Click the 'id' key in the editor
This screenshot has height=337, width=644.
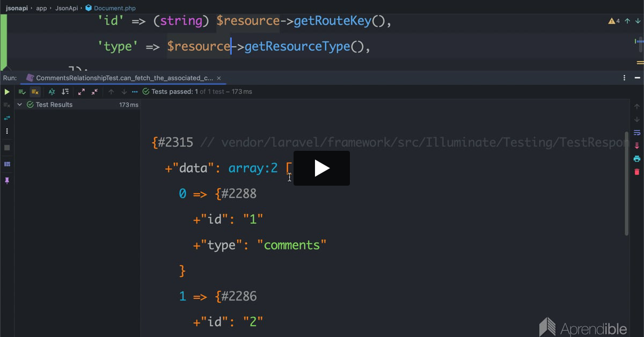[x=111, y=21]
